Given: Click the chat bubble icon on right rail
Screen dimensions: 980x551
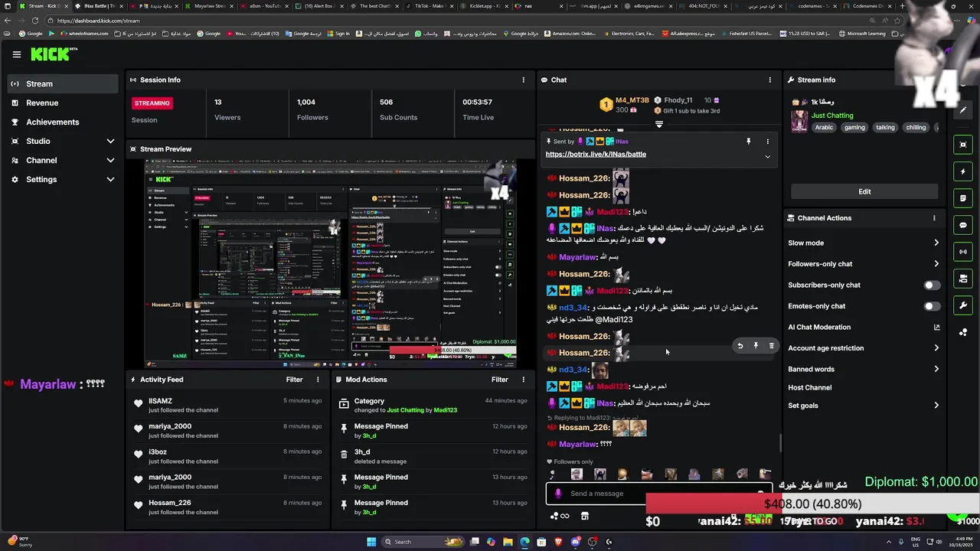Looking at the screenshot, I should (x=963, y=225).
